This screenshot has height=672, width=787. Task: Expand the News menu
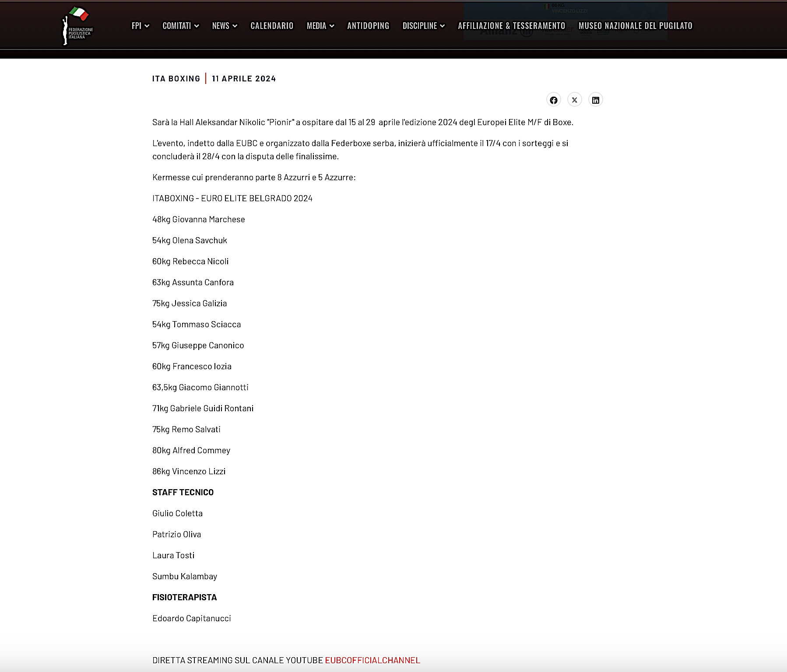(224, 26)
